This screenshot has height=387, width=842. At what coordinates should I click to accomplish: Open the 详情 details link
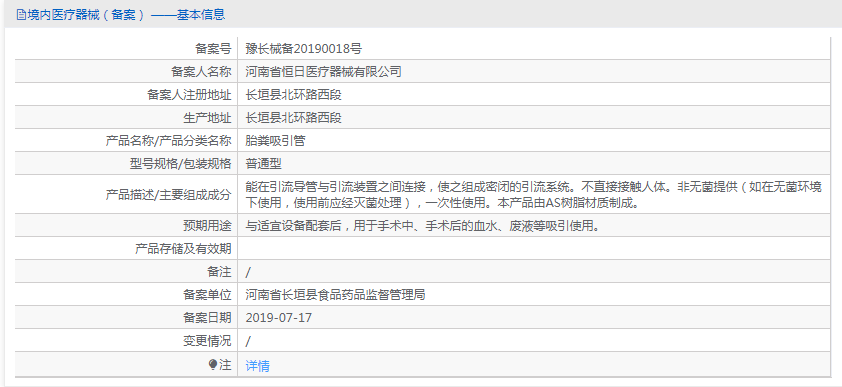[x=258, y=366]
